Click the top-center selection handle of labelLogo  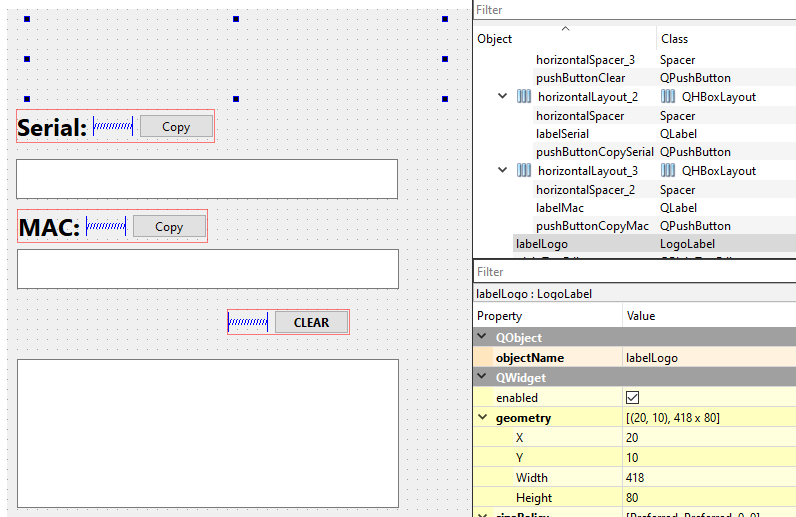[236, 19]
